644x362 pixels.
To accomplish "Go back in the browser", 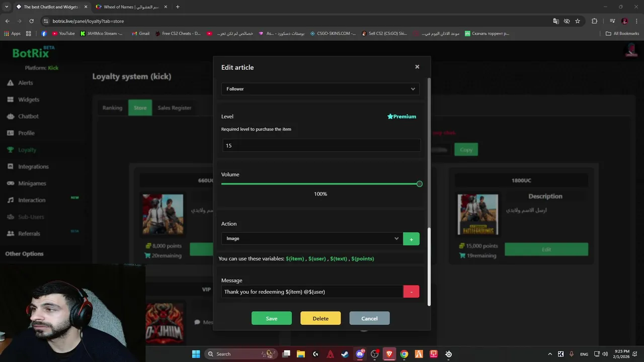I will (x=7, y=21).
